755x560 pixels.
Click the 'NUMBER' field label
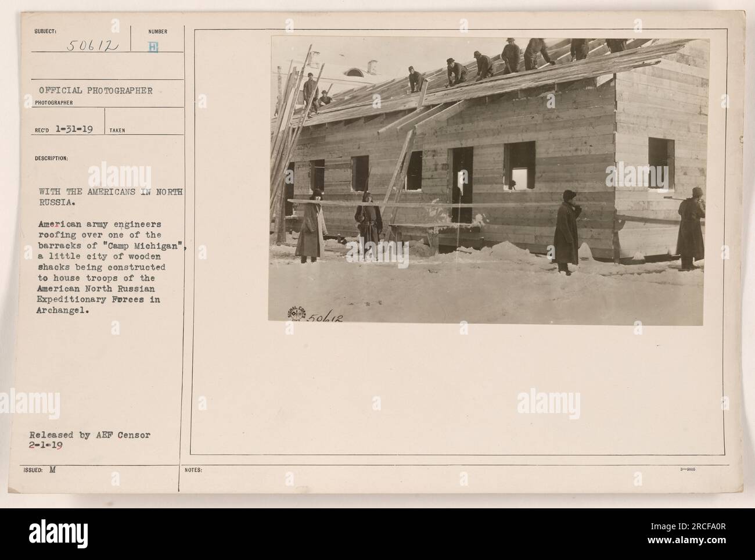(158, 31)
